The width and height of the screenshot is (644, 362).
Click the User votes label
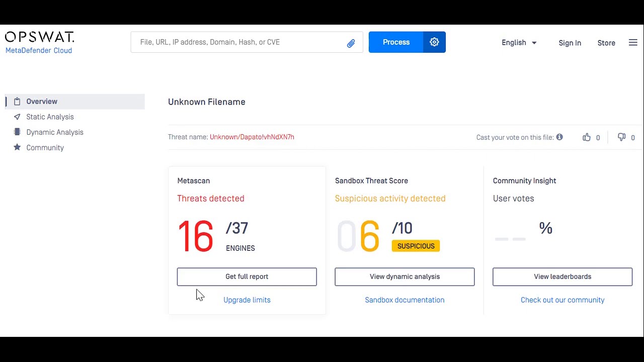click(513, 199)
